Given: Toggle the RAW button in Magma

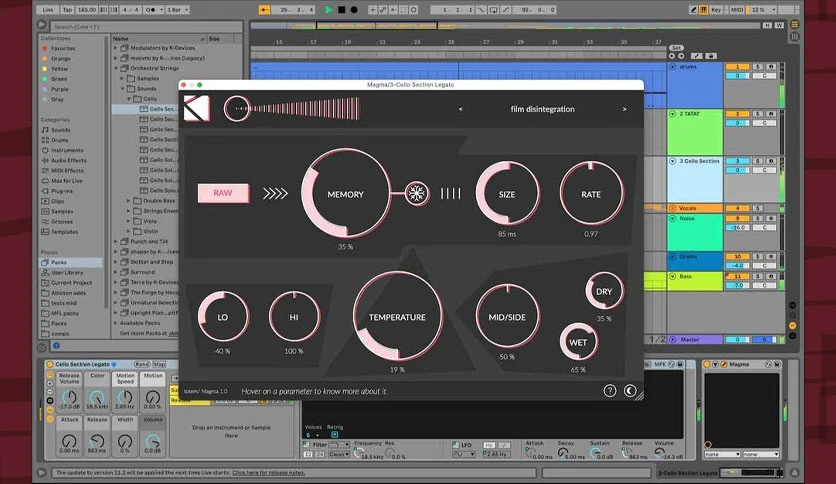Looking at the screenshot, I should [x=223, y=193].
